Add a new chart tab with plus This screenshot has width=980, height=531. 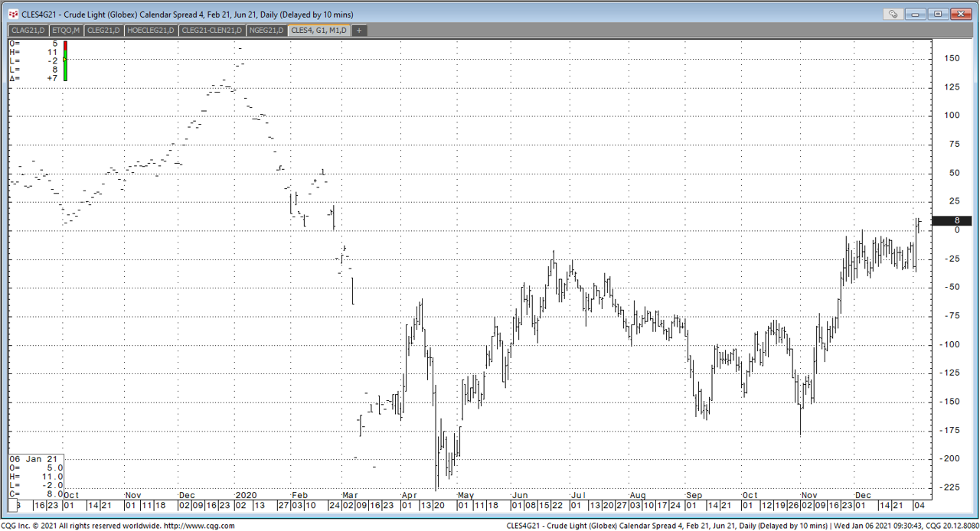(358, 31)
